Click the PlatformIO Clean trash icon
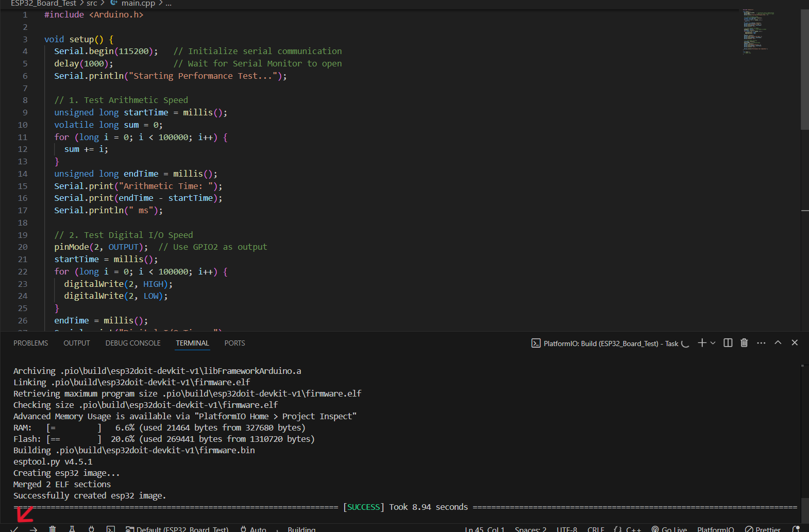Image resolution: width=809 pixels, height=532 pixels. click(53, 529)
